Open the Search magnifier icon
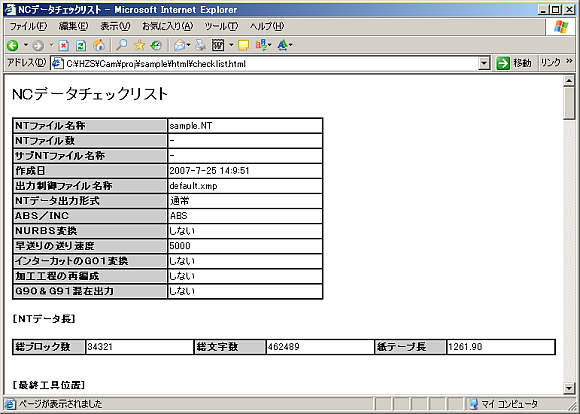 (x=121, y=46)
